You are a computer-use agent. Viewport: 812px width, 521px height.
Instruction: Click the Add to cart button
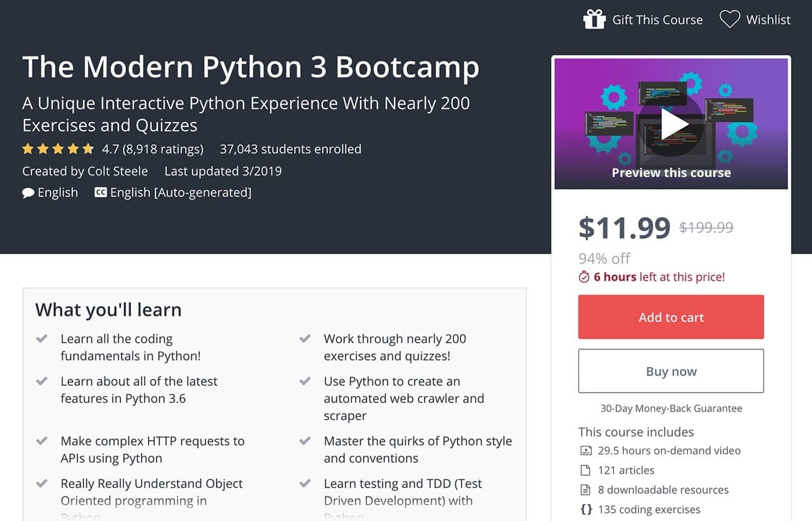click(x=671, y=317)
